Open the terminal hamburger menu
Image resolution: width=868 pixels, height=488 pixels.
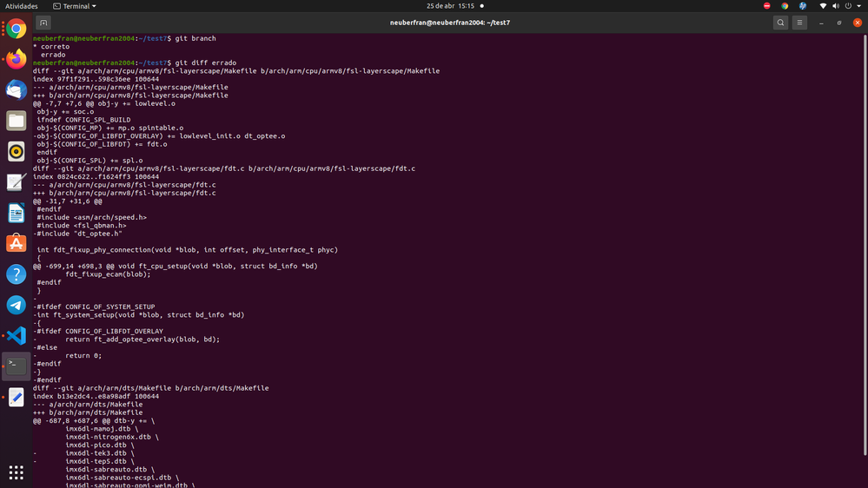[800, 23]
